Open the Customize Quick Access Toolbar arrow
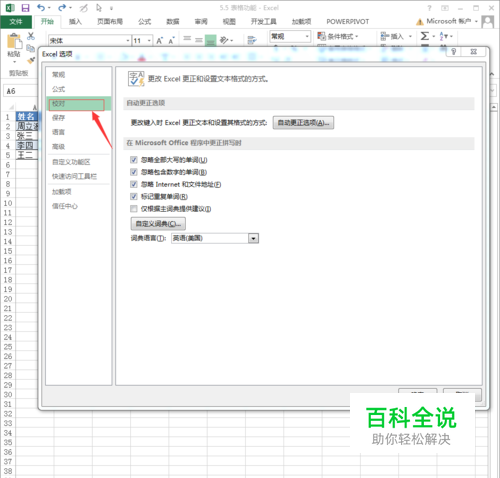The width and height of the screenshot is (500, 478). tap(111, 8)
